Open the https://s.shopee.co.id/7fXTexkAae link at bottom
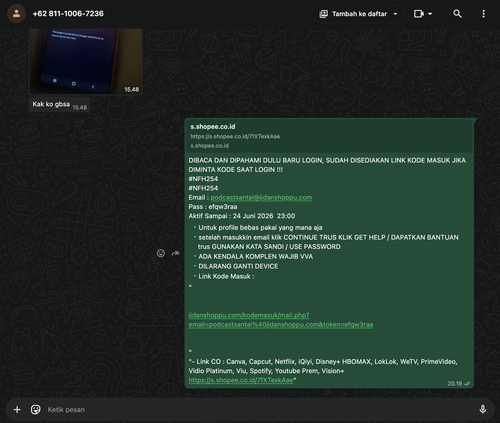 [241, 380]
